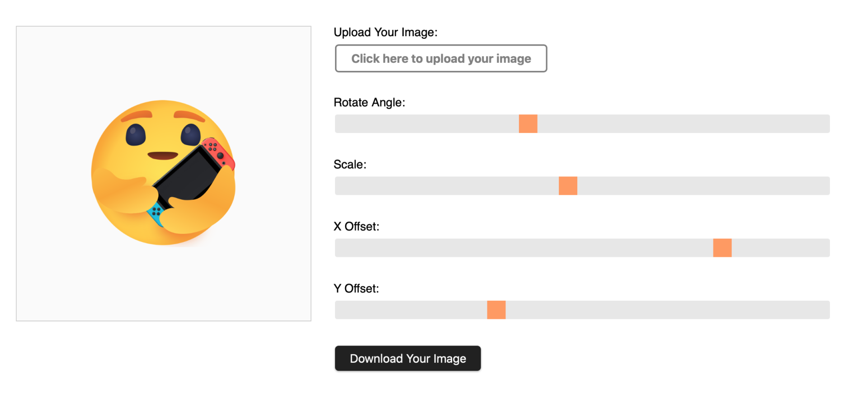
Task: Click the emoji's mouth in the preview
Action: tap(163, 155)
